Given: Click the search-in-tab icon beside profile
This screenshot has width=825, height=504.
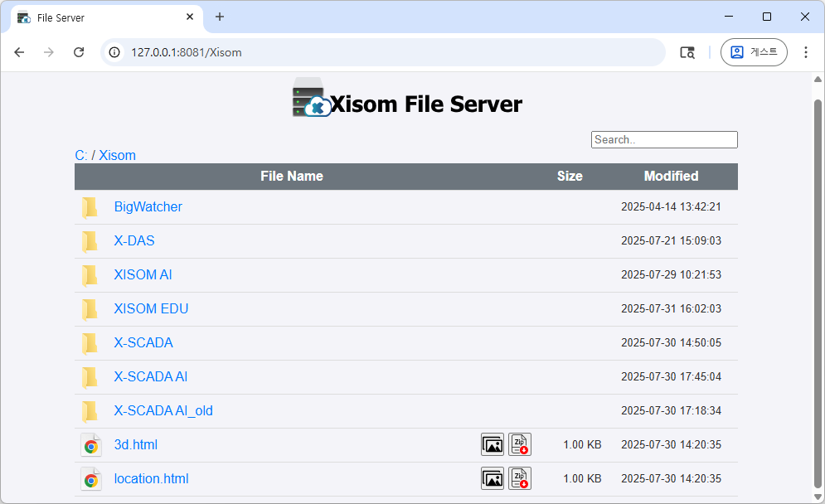Looking at the screenshot, I should point(687,52).
